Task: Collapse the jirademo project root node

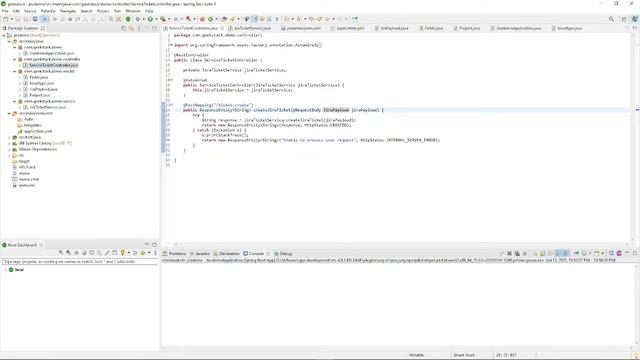Action: click(x=4, y=36)
